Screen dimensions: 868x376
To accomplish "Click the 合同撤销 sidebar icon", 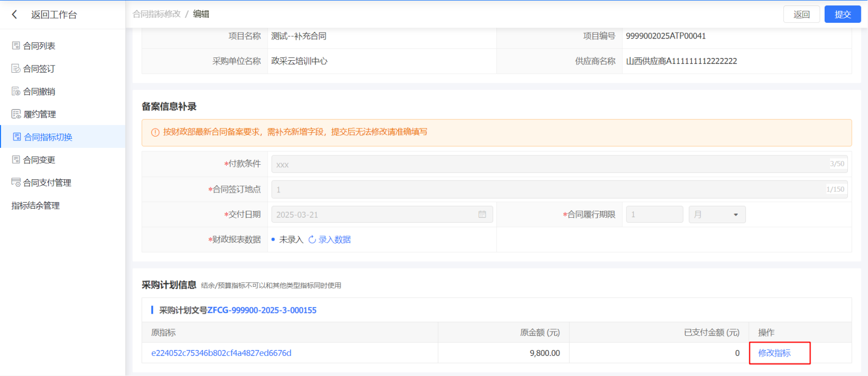I will coord(16,91).
